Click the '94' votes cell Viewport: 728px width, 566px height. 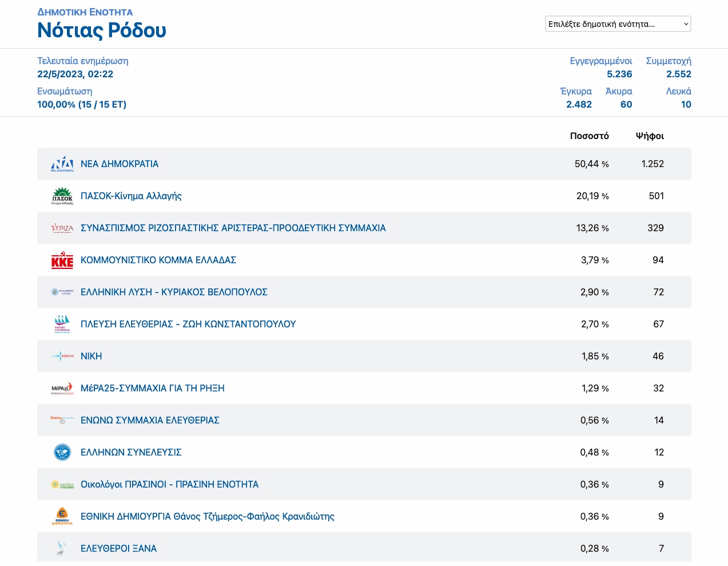tap(658, 260)
